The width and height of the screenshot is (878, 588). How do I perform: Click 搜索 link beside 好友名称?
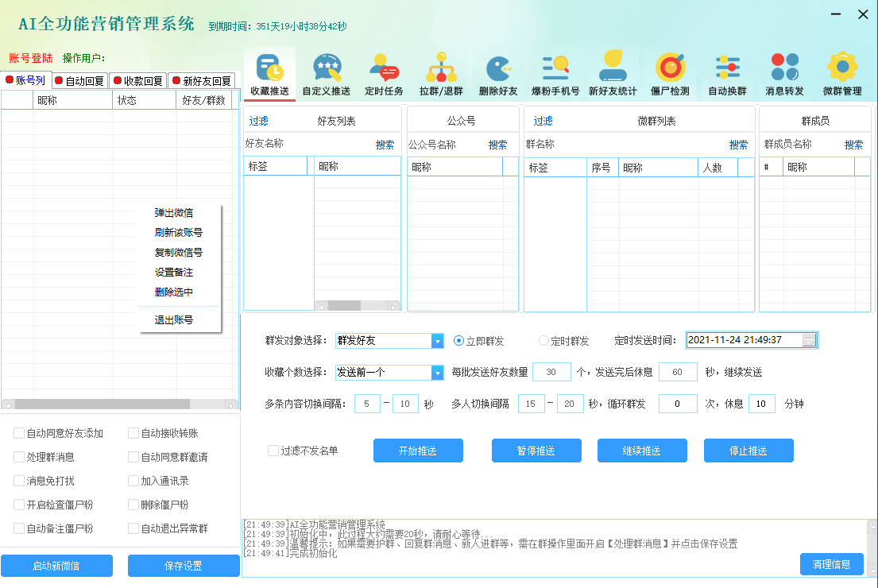point(385,145)
